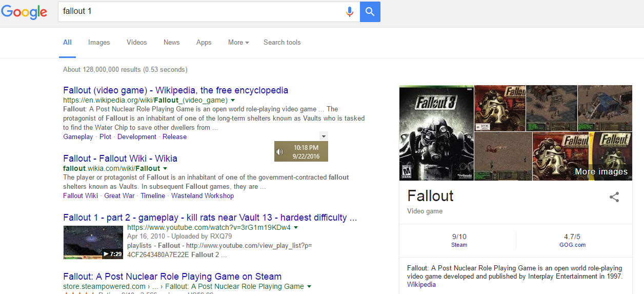644x294 pixels.
Task: Open the Fallout 3 cover image
Action: pyautogui.click(x=436, y=133)
